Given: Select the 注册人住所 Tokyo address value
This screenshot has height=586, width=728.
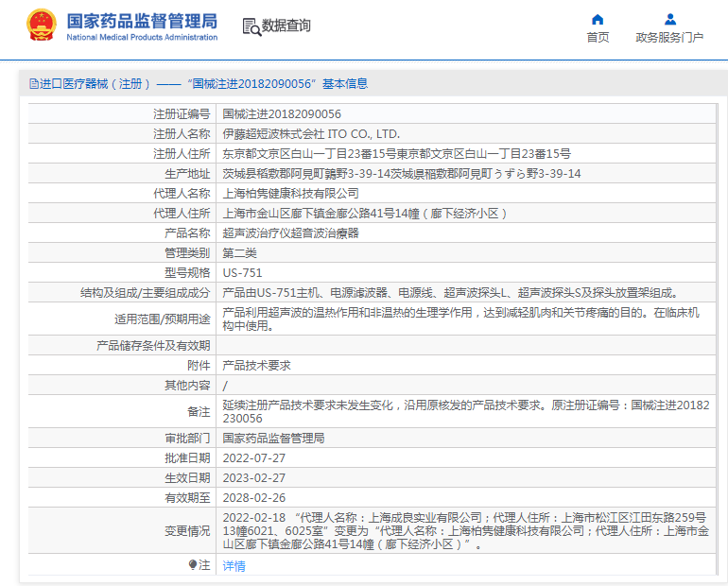Looking at the screenshot, I should (396, 154).
